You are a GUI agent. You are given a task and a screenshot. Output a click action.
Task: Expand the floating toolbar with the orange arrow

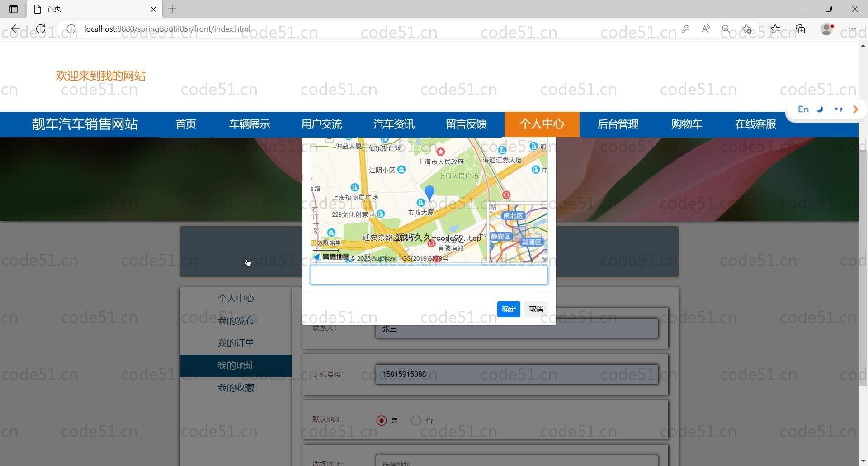pos(855,109)
